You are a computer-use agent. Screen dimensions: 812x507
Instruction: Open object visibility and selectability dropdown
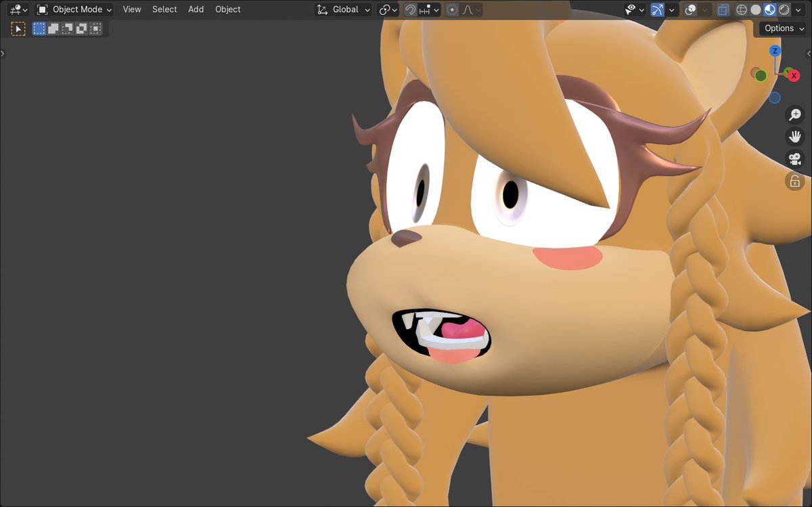634,9
